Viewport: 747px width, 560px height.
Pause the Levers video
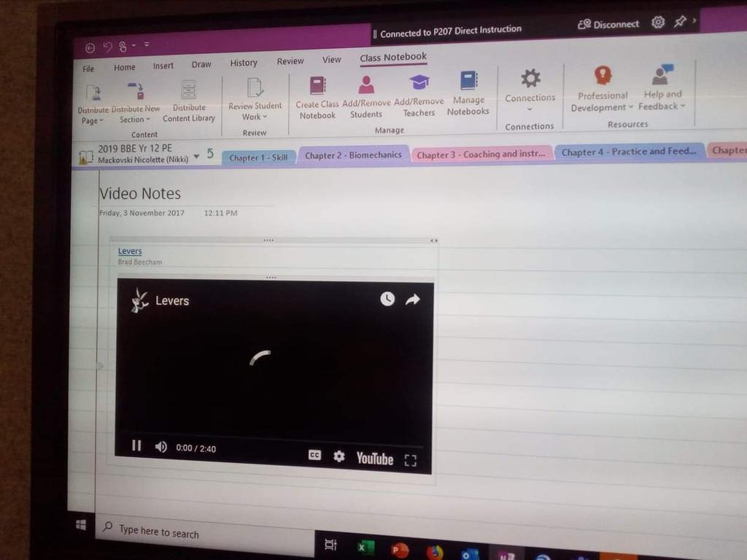(136, 446)
